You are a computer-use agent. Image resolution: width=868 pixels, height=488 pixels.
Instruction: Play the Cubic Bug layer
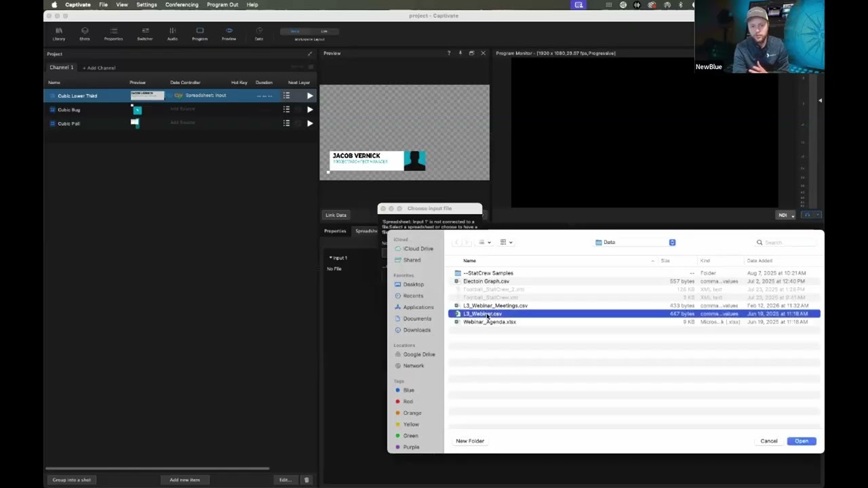click(310, 109)
